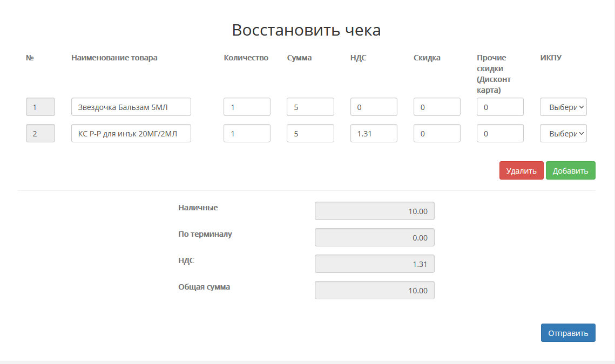
Task: Edit the Звездочка Бальзам 5МЛ product name field
Action: [x=131, y=107]
